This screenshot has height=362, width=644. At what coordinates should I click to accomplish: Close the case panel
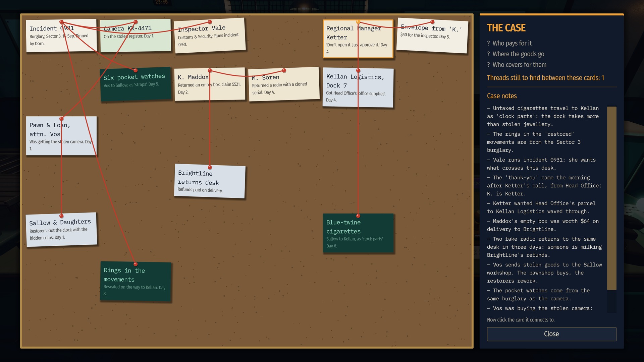click(x=551, y=334)
